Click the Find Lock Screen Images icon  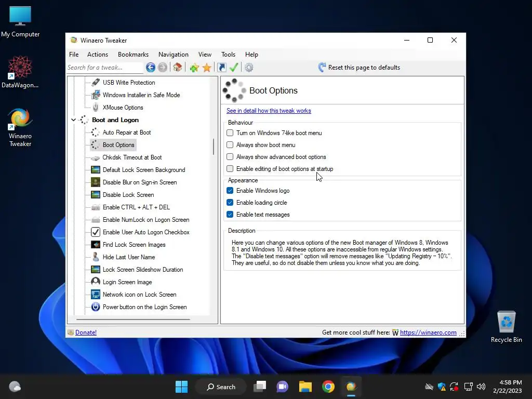pos(96,245)
